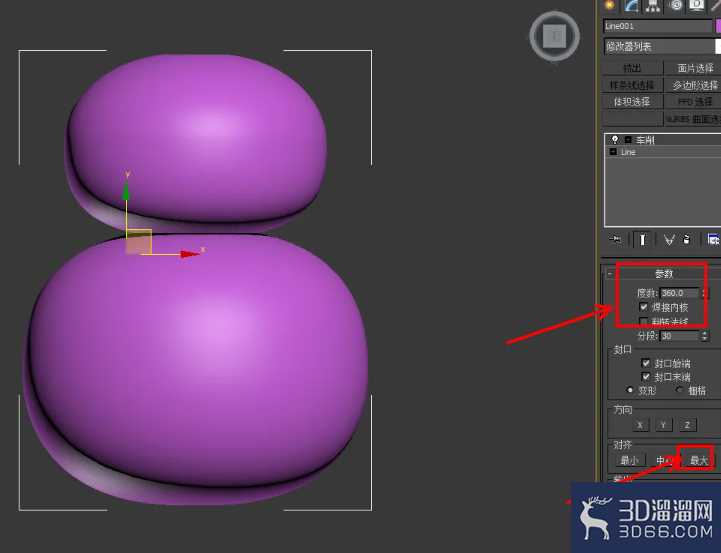
Task: Click the 中心 align button
Action: (664, 460)
